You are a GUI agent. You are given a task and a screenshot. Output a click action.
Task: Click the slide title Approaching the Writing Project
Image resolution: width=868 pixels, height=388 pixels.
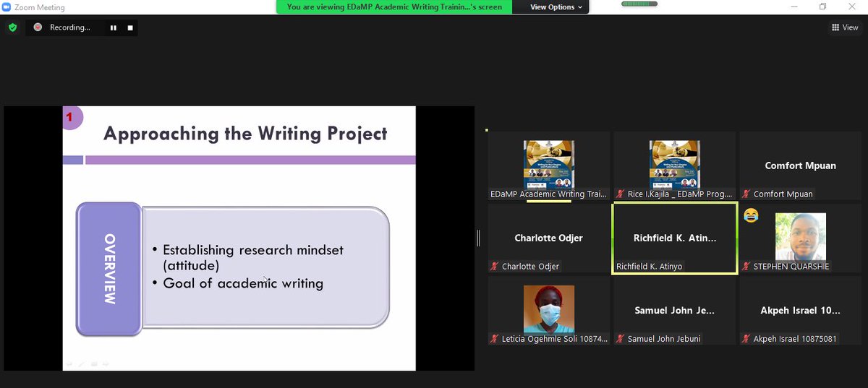point(245,134)
